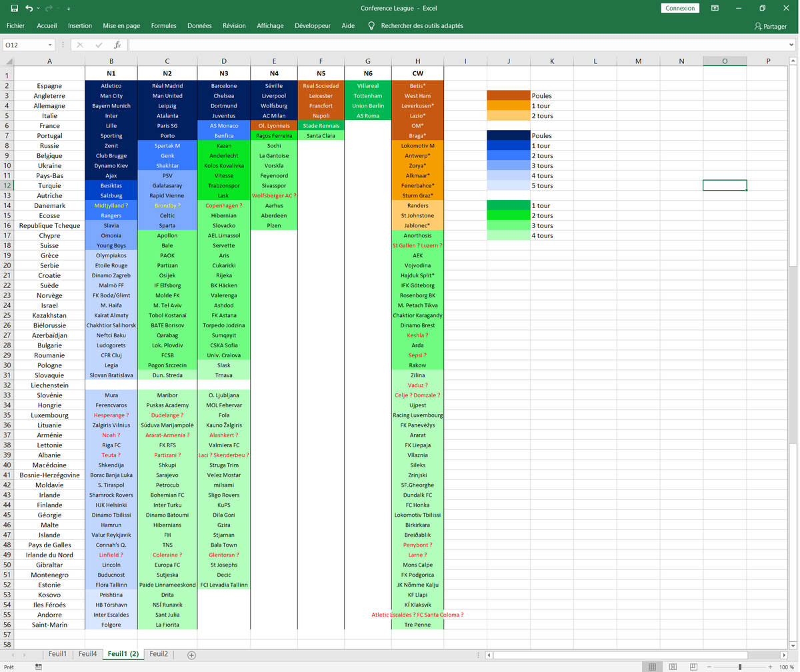This screenshot has width=800, height=672.
Task: Switch to the Accueil ribbon tab
Action: [x=47, y=26]
